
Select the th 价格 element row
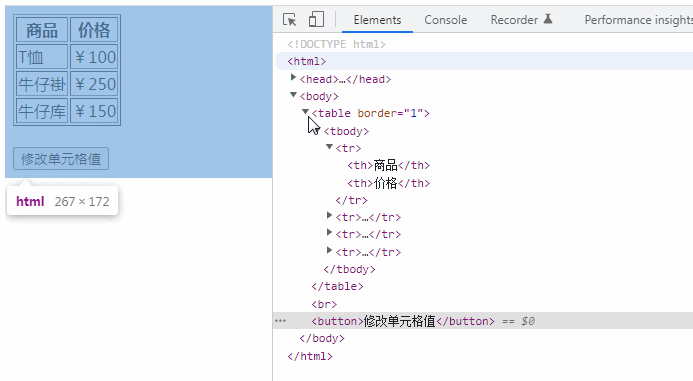(388, 183)
